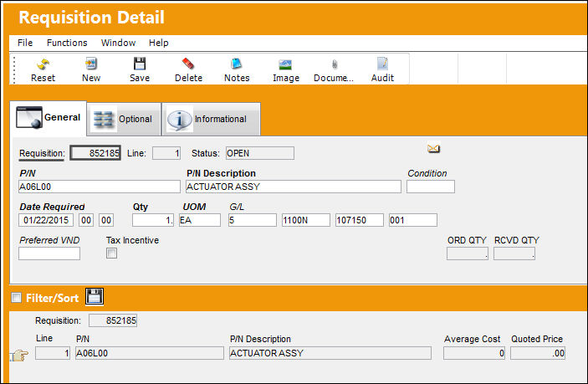
Task: Click the Quoted Price column header
Action: pos(537,339)
